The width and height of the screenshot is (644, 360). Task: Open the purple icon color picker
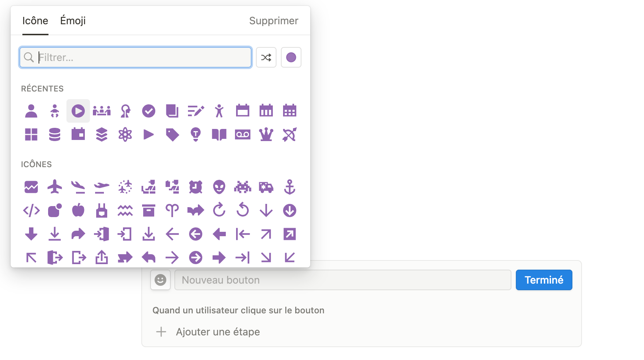click(x=291, y=57)
